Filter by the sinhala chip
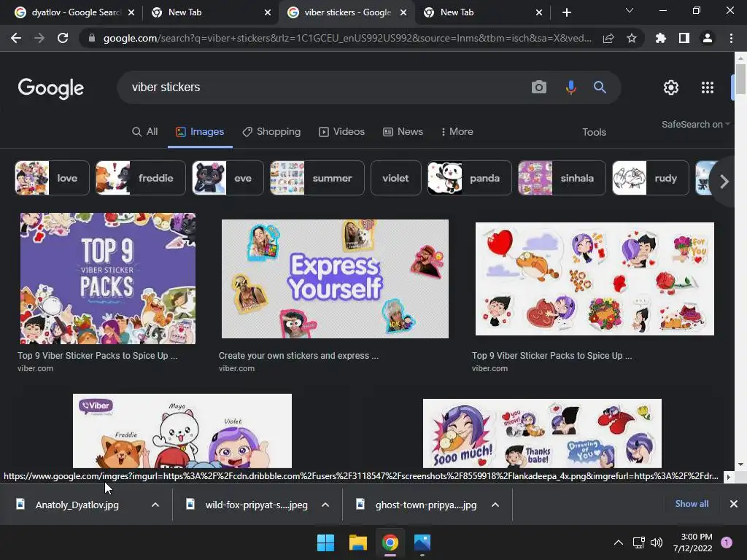This screenshot has height=560, width=747. point(562,178)
